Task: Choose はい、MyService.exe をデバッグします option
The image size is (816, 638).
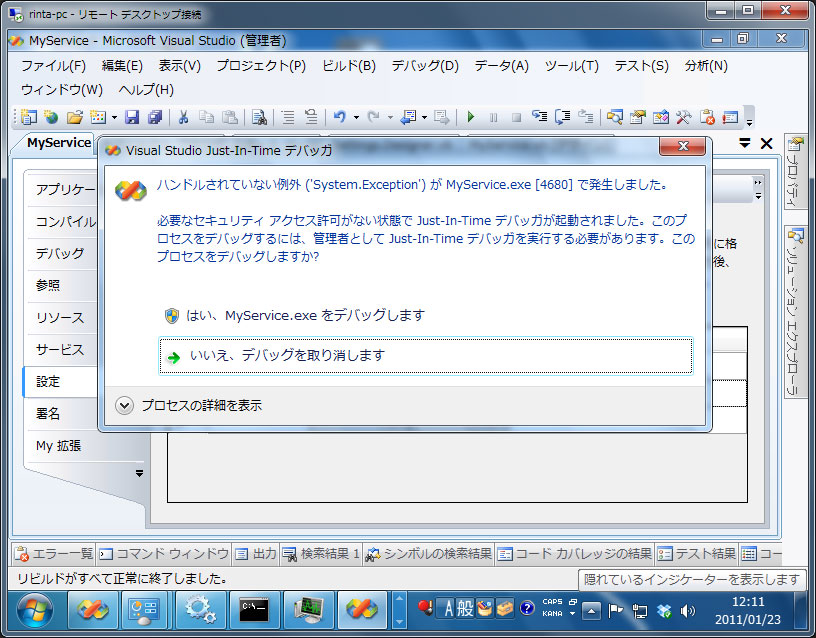Action: point(426,315)
